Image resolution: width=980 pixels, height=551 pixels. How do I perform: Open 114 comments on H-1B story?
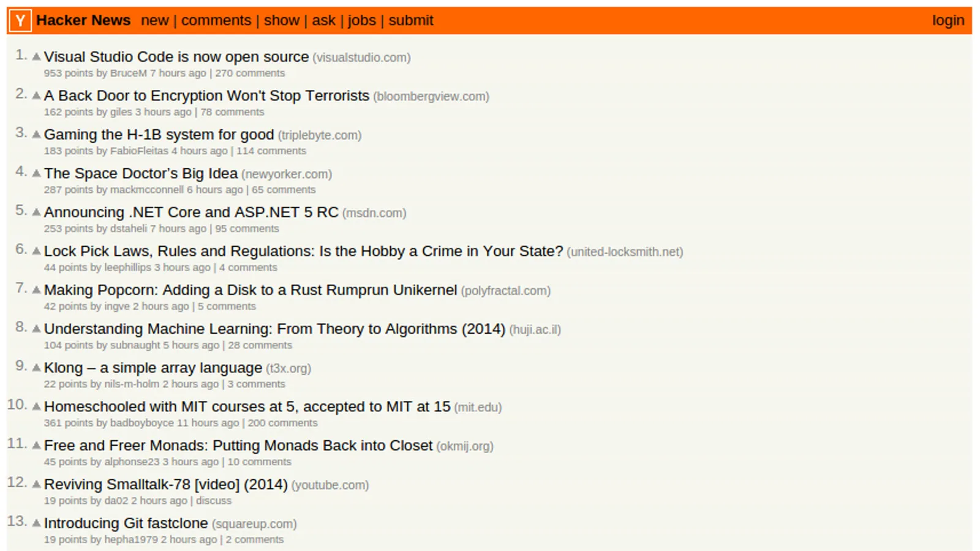[x=271, y=151]
